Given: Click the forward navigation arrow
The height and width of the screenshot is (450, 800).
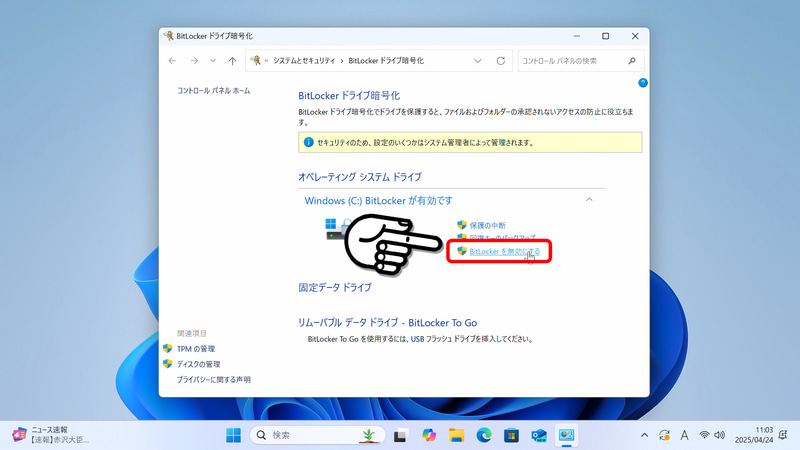Looking at the screenshot, I should pyautogui.click(x=194, y=61).
